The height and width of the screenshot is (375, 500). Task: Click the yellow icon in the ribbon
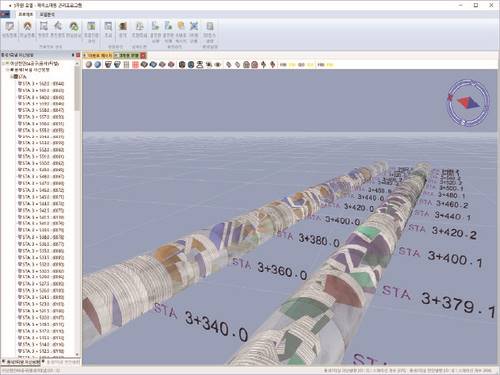181,26
